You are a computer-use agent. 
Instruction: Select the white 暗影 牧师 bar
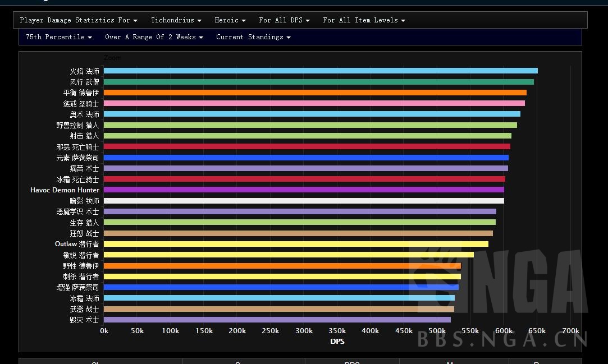pyautogui.click(x=304, y=201)
